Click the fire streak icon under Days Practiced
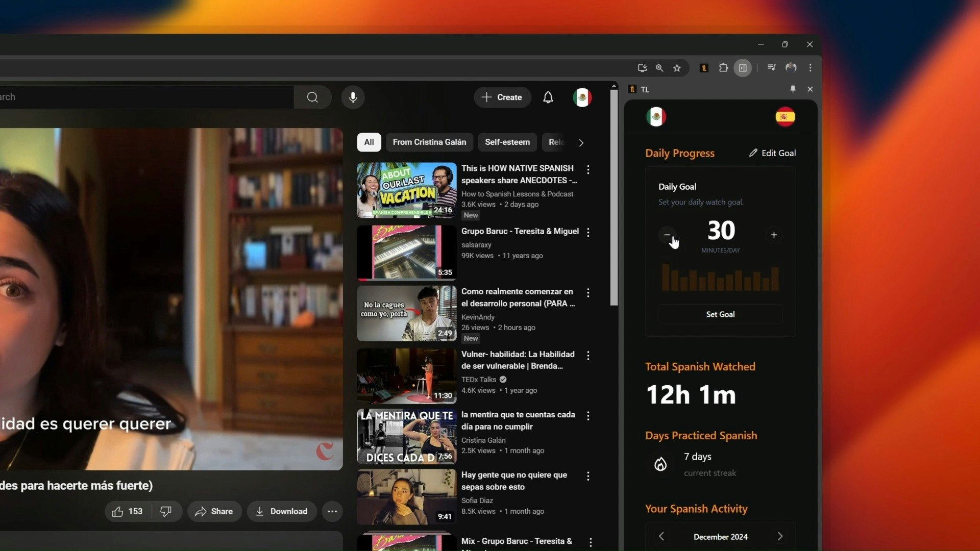Image resolution: width=980 pixels, height=551 pixels. (x=660, y=464)
